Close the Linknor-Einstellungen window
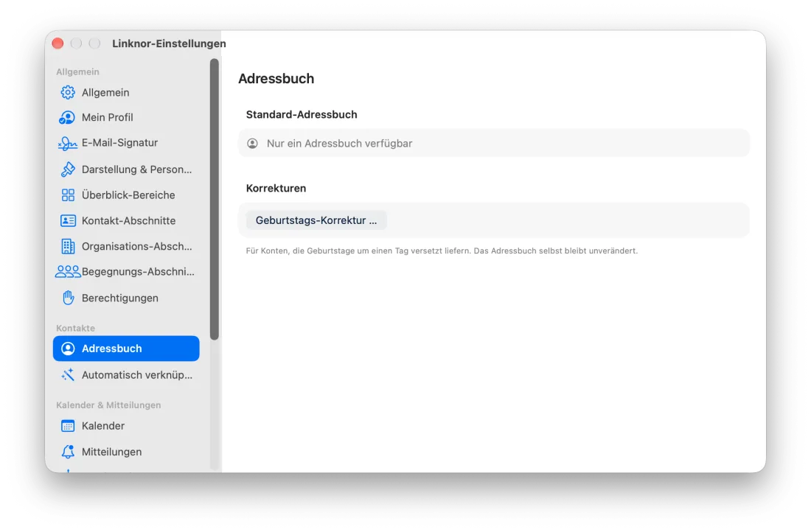This screenshot has width=811, height=532. 58,43
